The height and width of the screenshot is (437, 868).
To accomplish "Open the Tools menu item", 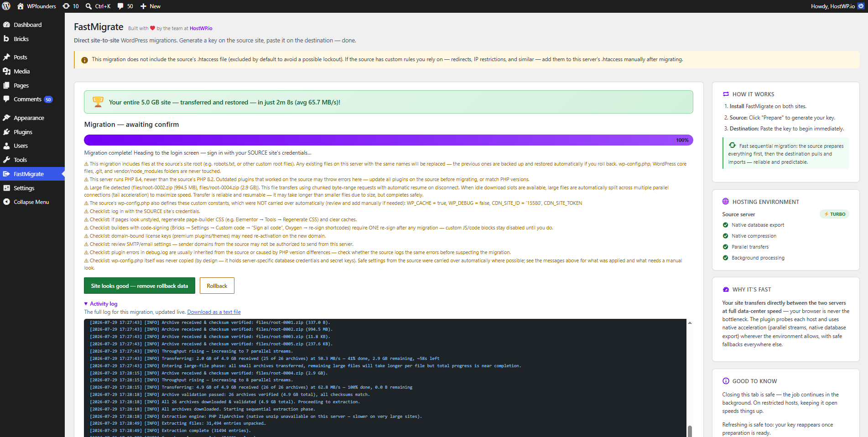I will 20,160.
